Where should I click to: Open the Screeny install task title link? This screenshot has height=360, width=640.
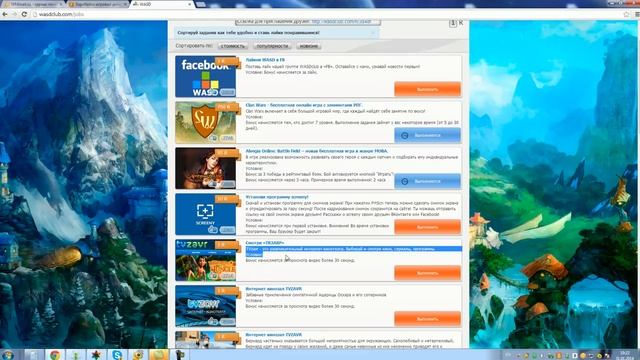(x=277, y=197)
